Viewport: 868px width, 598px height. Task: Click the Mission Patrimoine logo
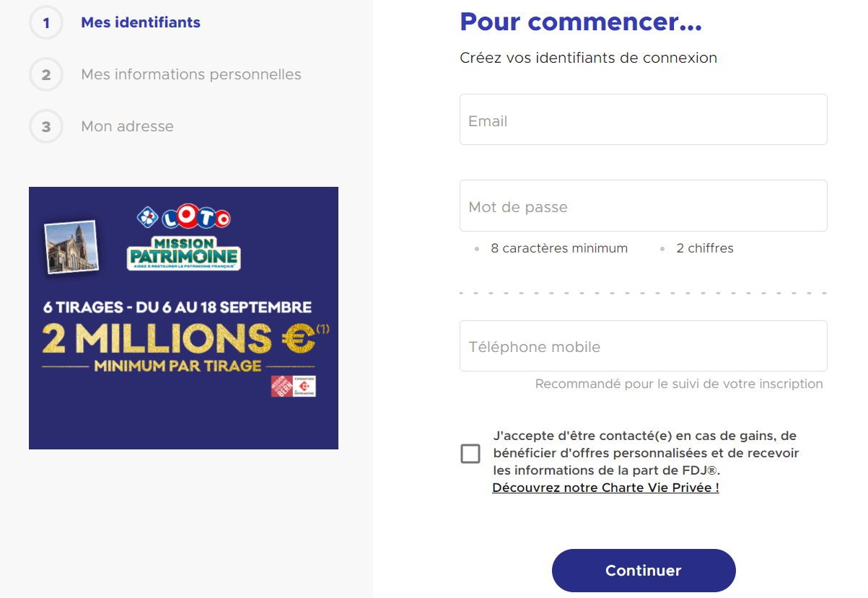[183, 253]
